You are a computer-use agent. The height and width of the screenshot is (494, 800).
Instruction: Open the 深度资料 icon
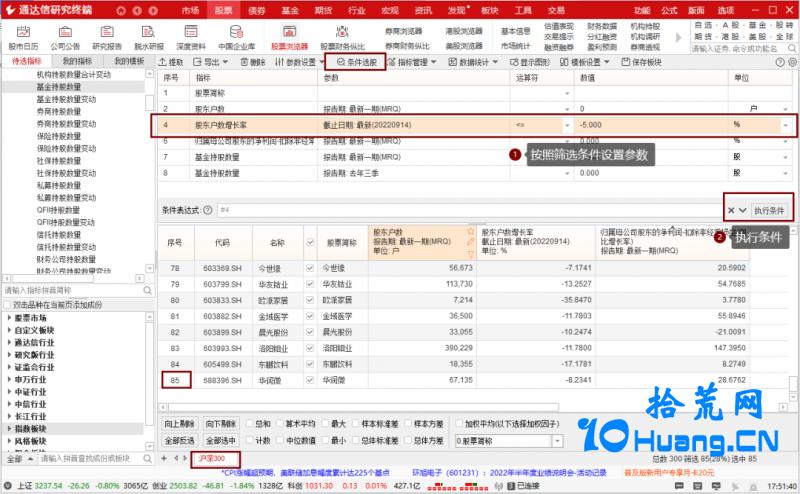[x=191, y=32]
